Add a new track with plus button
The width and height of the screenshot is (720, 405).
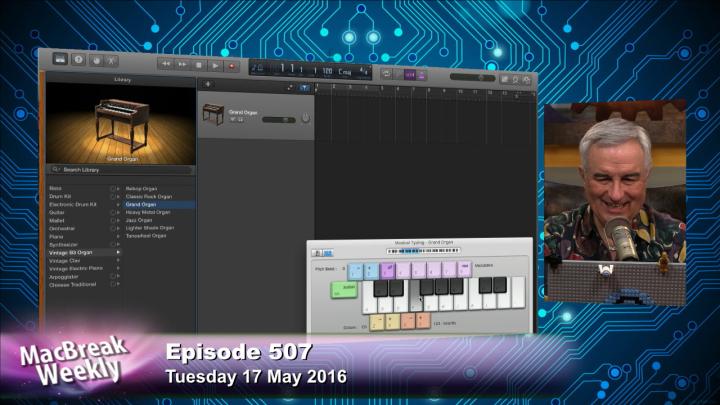point(208,84)
